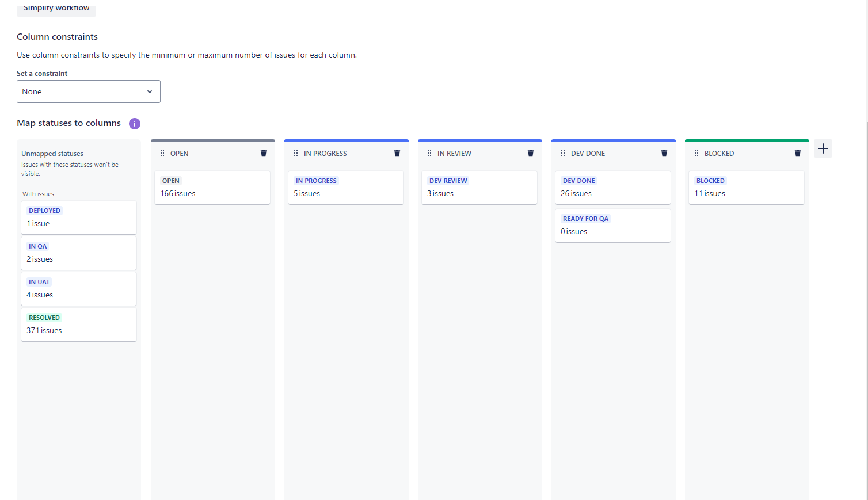Click the chevron on the None constraint selector
868x500 pixels.
pyautogui.click(x=150, y=91)
